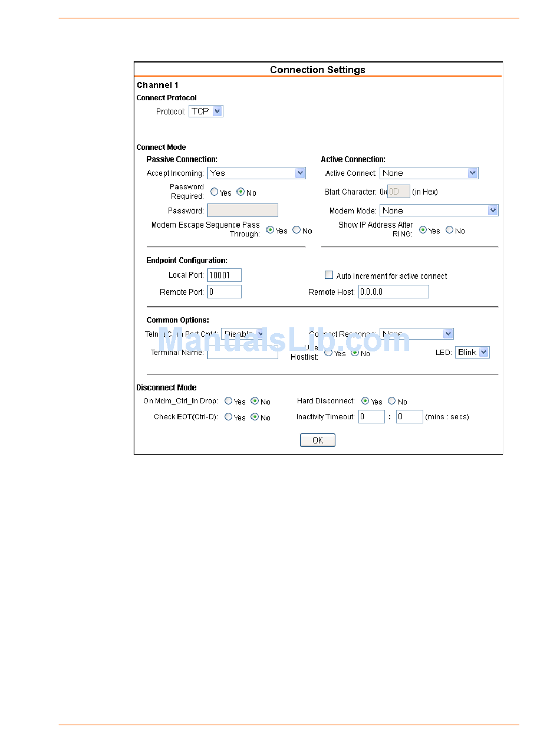Choose No for Modem Escape Sequence Pass Through
560x743 pixels.
tap(297, 230)
